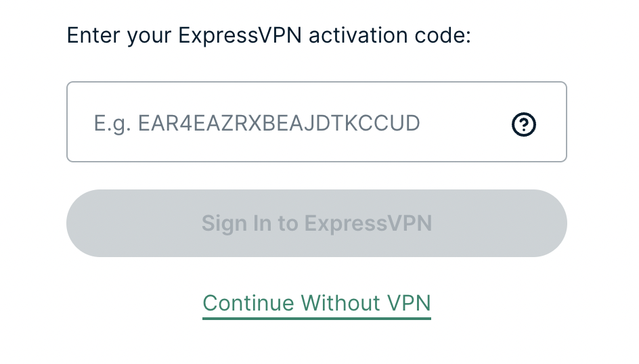The image size is (639, 364).
Task: Click the activation code input field
Action: 317,122
